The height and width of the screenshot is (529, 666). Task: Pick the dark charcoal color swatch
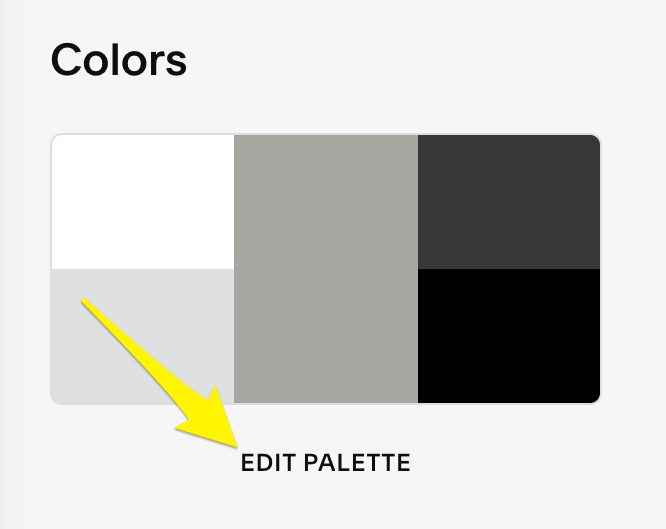[508, 202]
